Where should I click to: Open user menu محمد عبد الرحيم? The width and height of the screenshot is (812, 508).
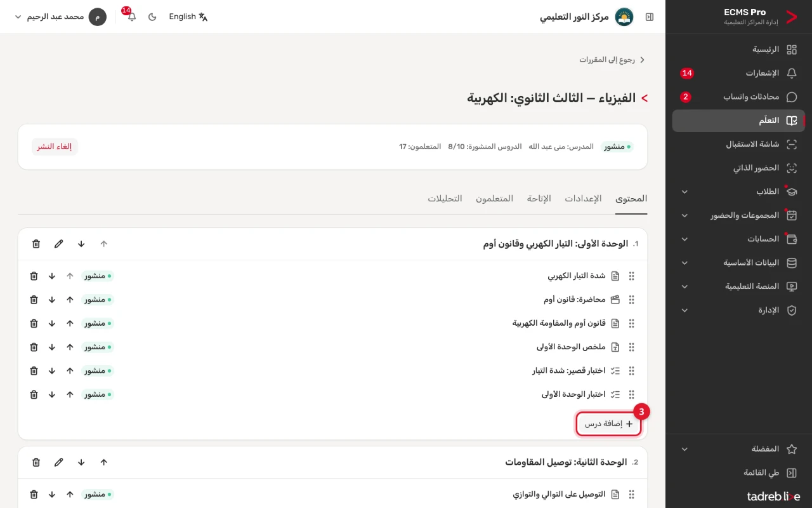60,17
